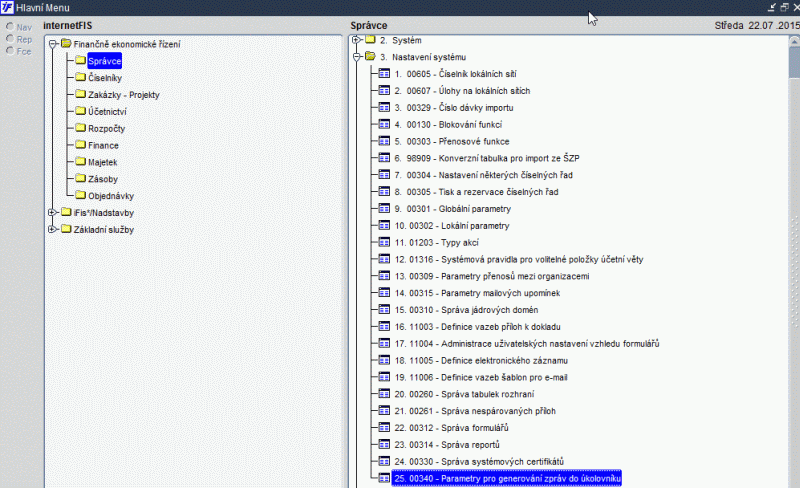The width and height of the screenshot is (800, 488).
Task: Open 00304 - Nastavení některých číselných řad
Action: click(483, 175)
